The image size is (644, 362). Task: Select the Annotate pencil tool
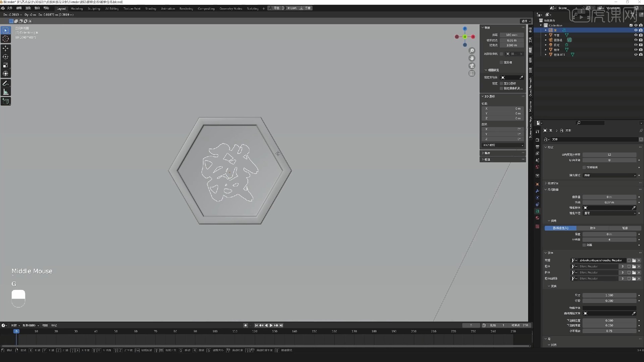pos(6,83)
